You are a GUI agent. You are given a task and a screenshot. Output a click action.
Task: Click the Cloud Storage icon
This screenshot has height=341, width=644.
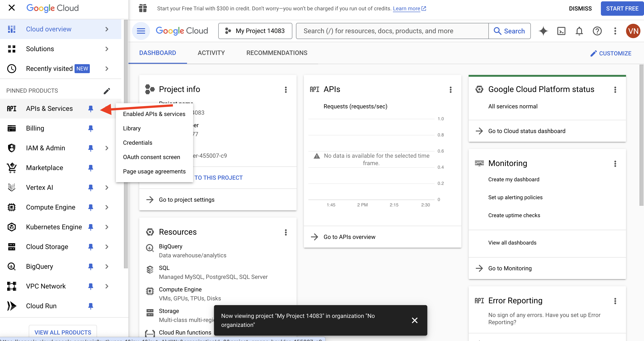(x=11, y=247)
